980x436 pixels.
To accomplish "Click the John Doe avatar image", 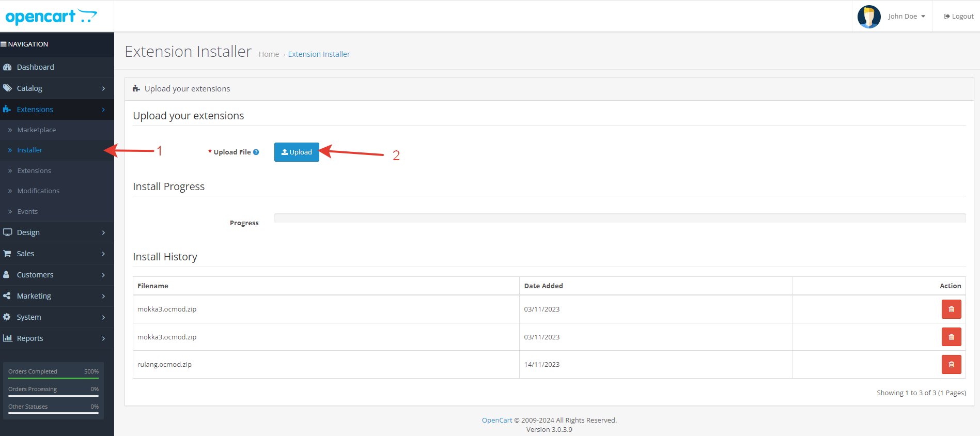I will (x=868, y=17).
